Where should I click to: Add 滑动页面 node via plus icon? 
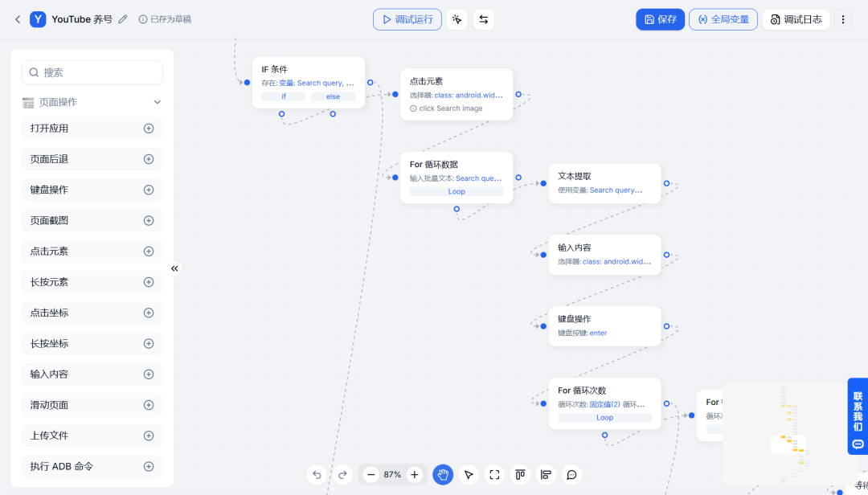149,405
